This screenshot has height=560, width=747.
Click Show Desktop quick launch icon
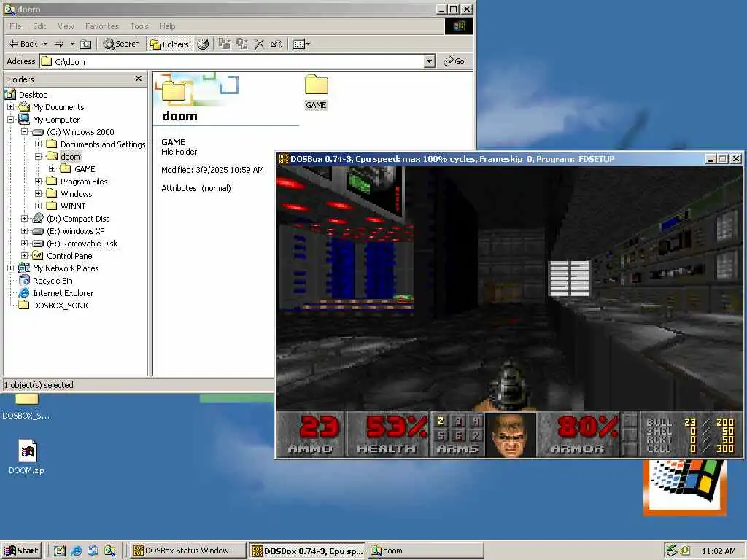point(59,551)
